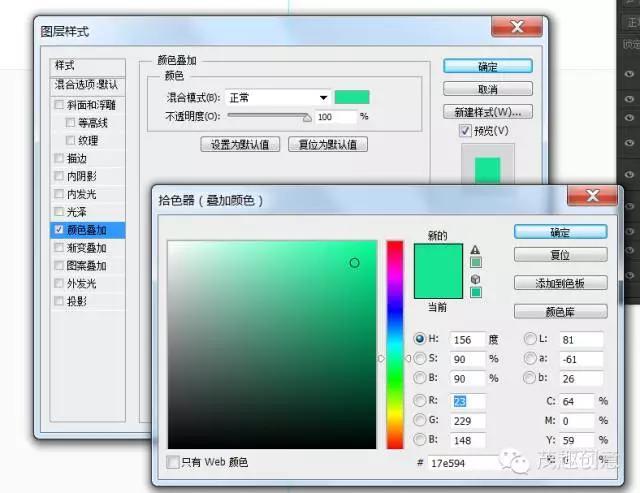Click 确定 in the 图层样式 dialog
Screen dimensions: 640x493
488,66
